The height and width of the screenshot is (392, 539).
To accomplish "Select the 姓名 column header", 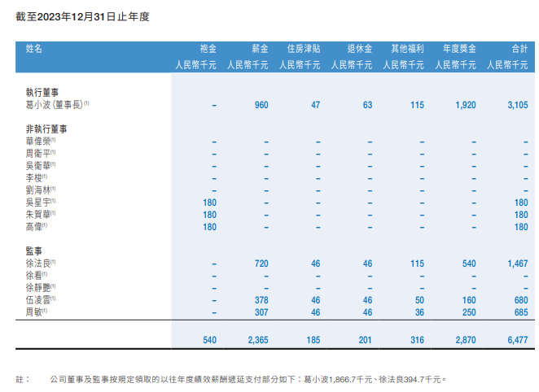I will (33, 49).
